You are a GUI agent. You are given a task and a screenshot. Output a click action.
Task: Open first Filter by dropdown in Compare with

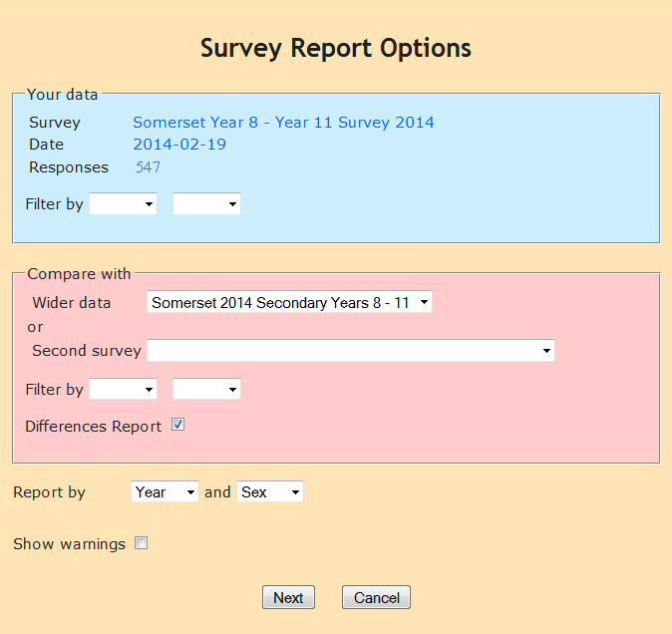123,389
